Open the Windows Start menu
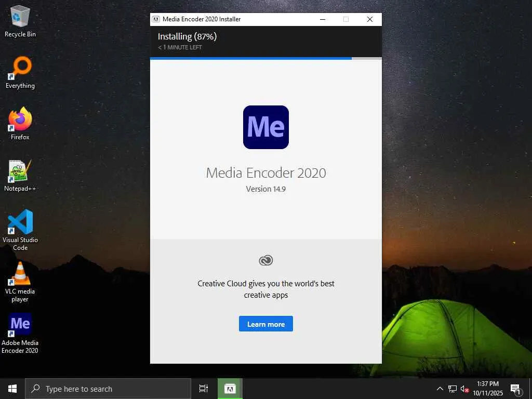This screenshot has width=532, height=399. pos(12,389)
